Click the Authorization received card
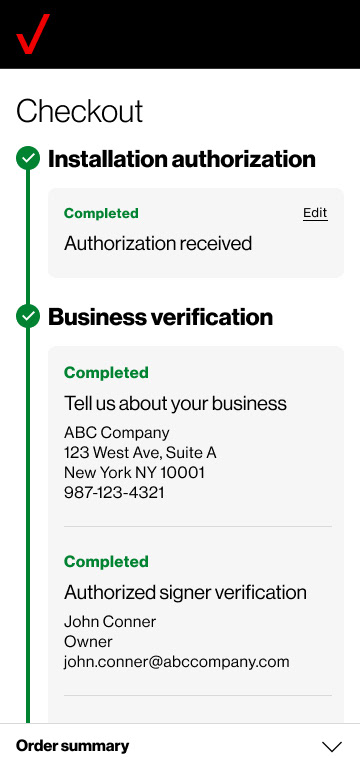The image size is (360, 767). click(x=196, y=233)
